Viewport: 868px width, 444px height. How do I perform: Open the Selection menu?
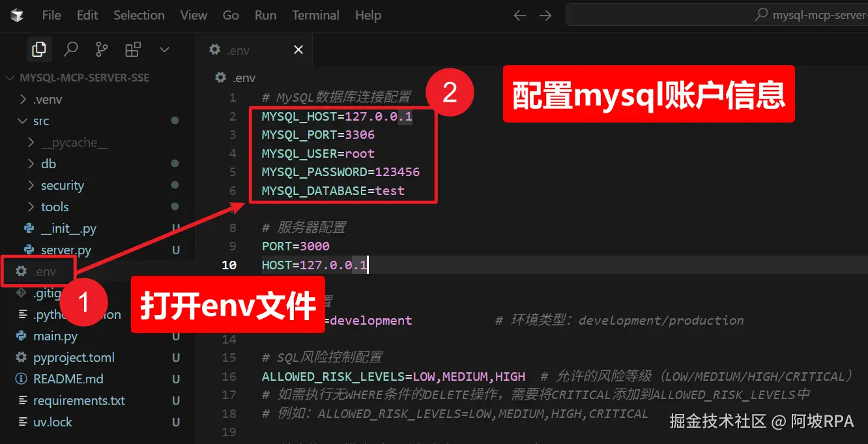139,15
